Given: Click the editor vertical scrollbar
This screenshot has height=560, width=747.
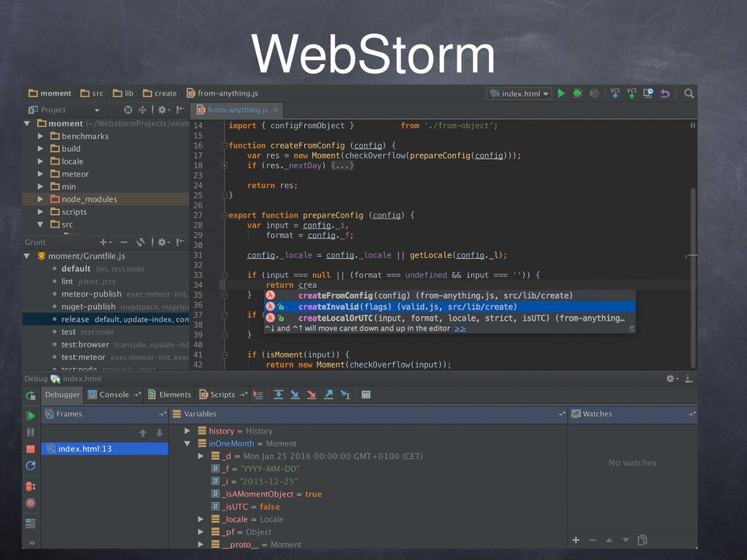Looking at the screenshot, I should tap(694, 276).
